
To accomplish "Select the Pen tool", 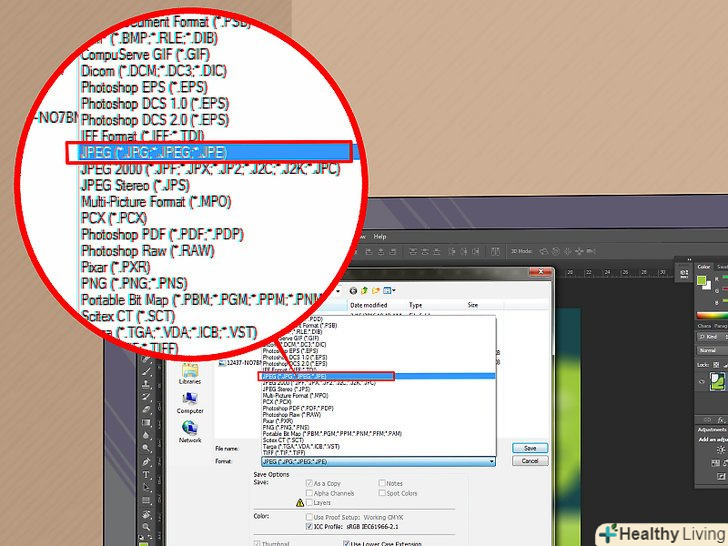I will [147, 462].
